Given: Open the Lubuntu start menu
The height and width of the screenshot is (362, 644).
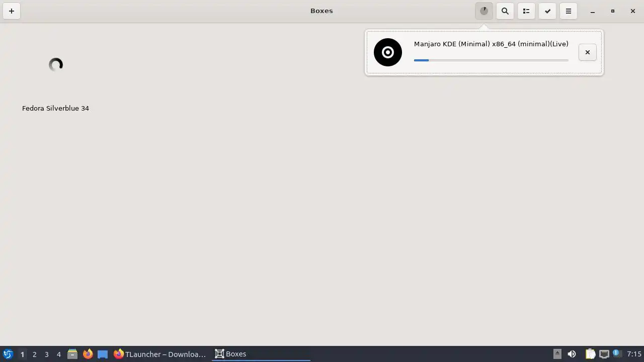Looking at the screenshot, I should 8,354.
